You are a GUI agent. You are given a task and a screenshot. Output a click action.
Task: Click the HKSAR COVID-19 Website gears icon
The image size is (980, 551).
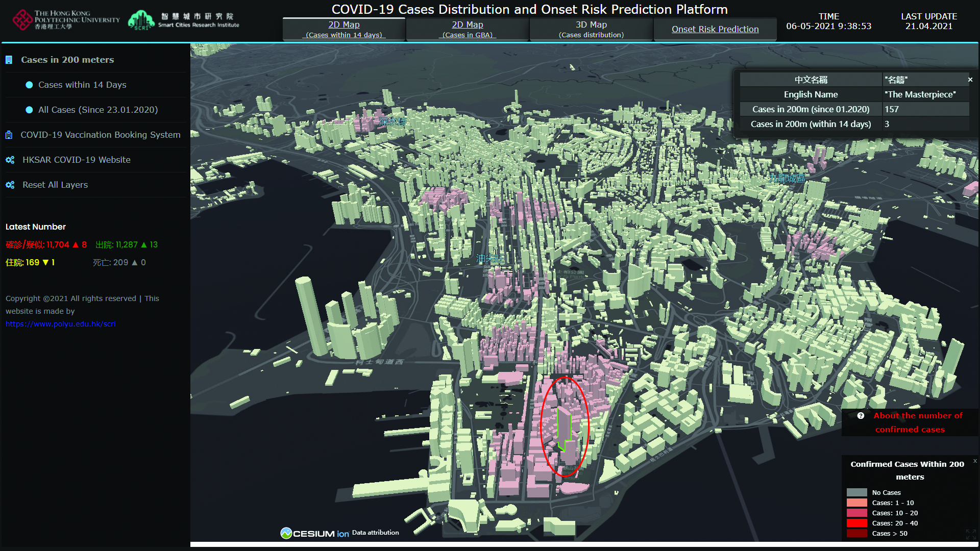pos(10,160)
